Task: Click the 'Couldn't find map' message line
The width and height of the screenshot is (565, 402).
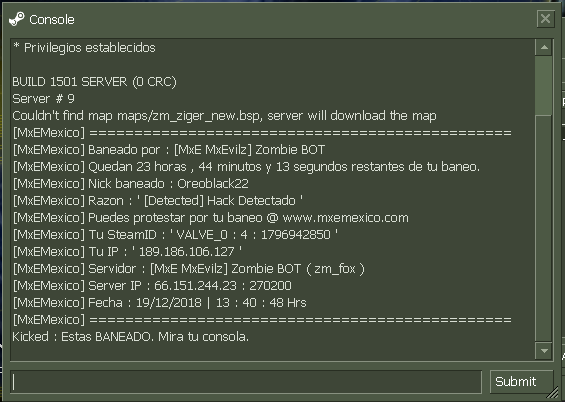Action: point(224,116)
